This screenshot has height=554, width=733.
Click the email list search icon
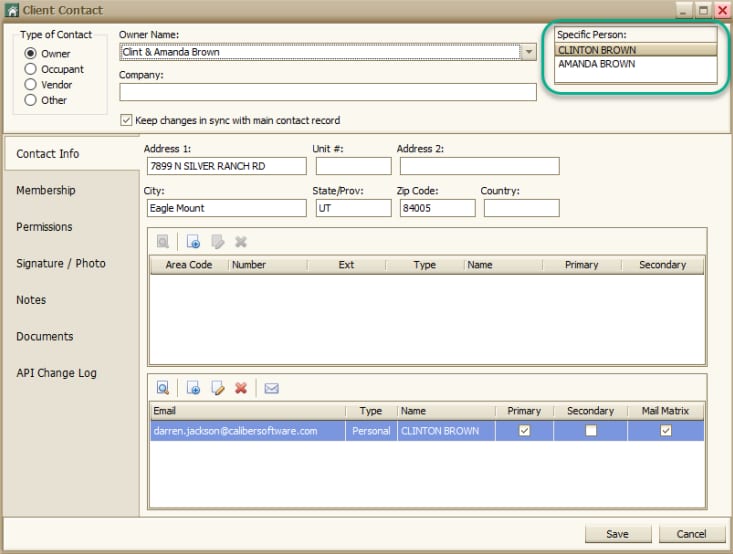163,388
